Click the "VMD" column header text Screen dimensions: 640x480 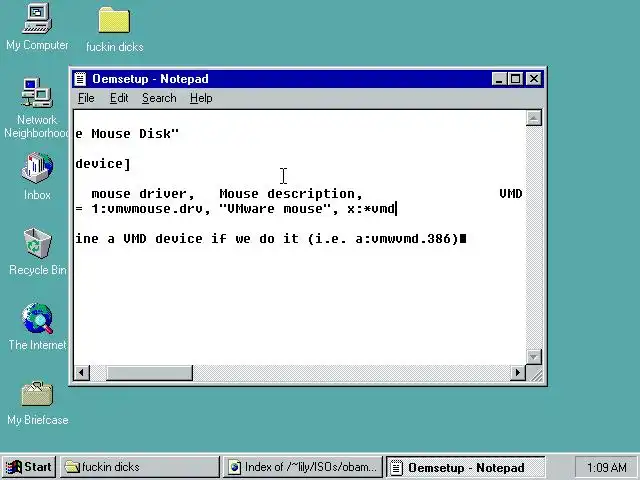tap(511, 194)
